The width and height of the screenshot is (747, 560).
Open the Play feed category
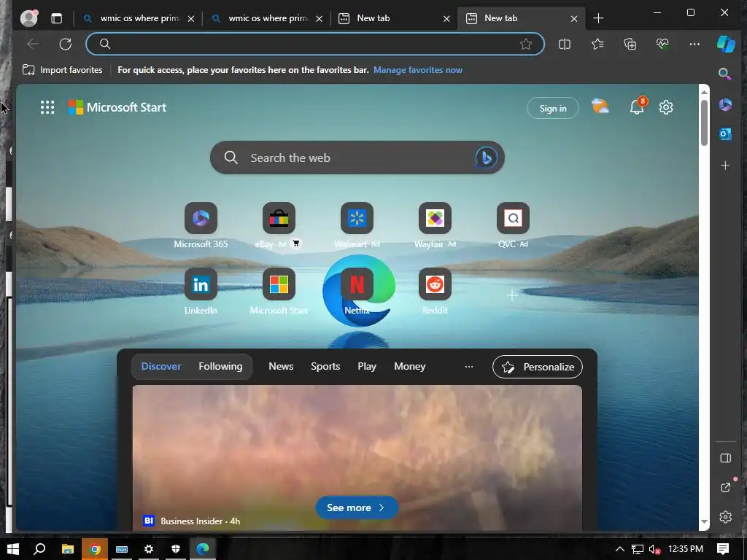367,366
